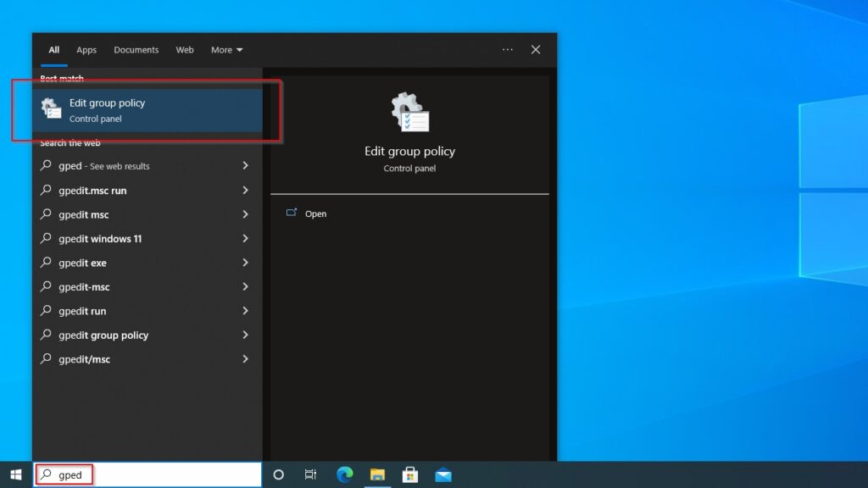This screenshot has width=868, height=488.
Task: Open the Mail app from the taskbar
Action: pos(442,474)
